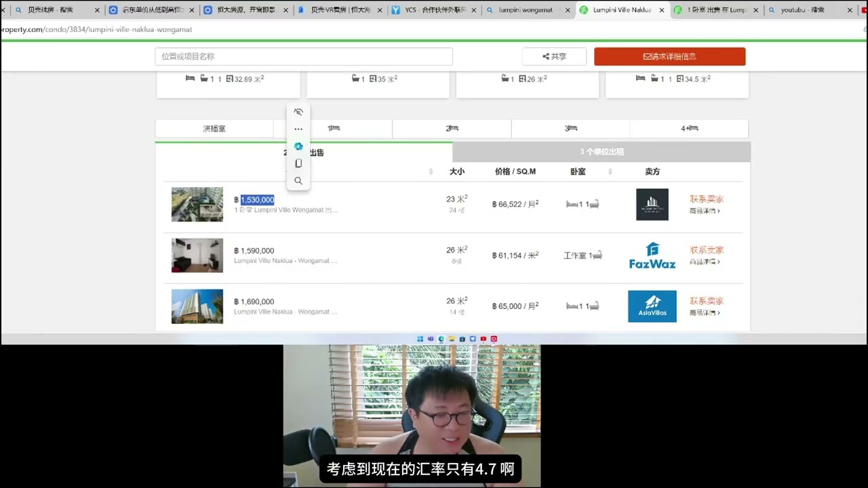Sort by the arrow next to 卧室 column
Viewport: 868px width, 488px height.
(610, 171)
